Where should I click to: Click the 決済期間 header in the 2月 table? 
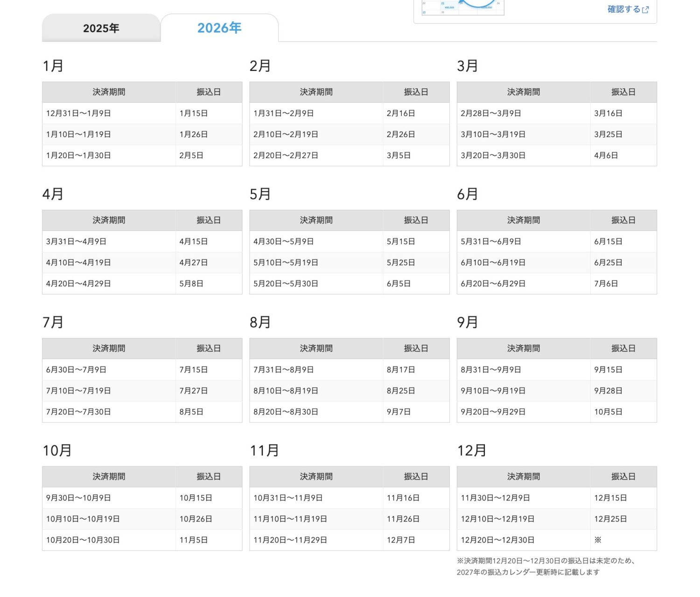316,92
